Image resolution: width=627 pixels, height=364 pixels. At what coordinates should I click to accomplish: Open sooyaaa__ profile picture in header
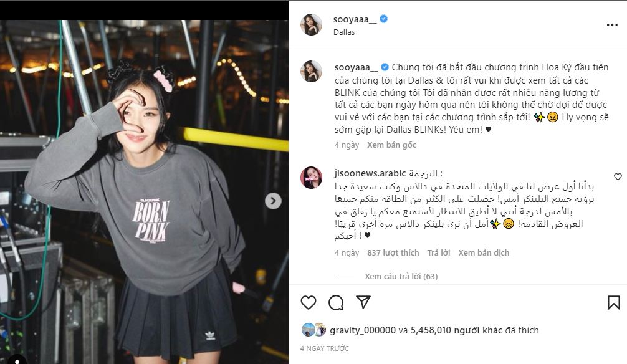(x=311, y=24)
